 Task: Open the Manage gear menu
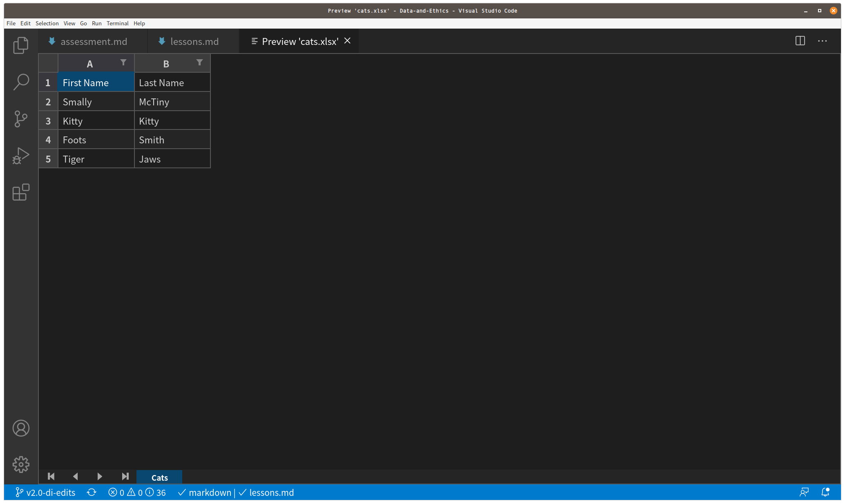point(21,464)
